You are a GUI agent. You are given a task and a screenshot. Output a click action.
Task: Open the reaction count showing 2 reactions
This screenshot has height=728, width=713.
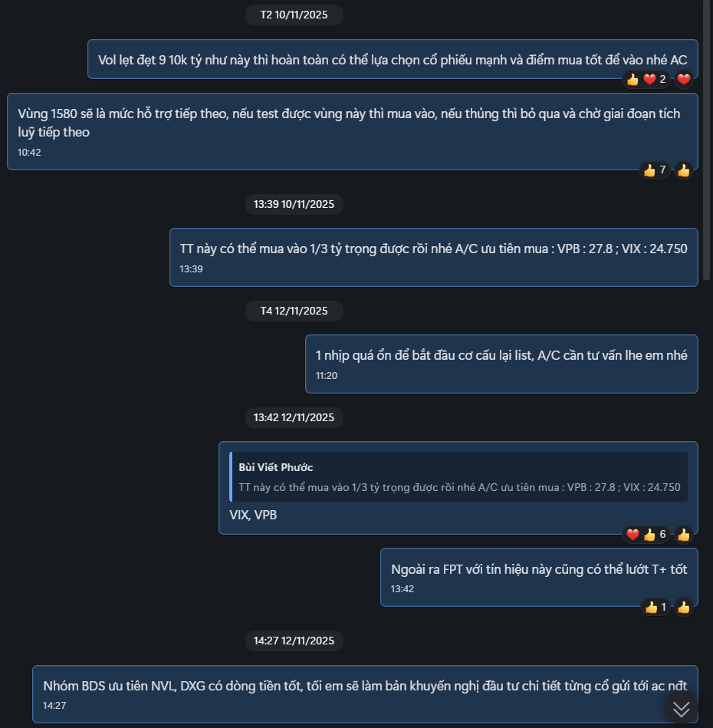coord(647,79)
